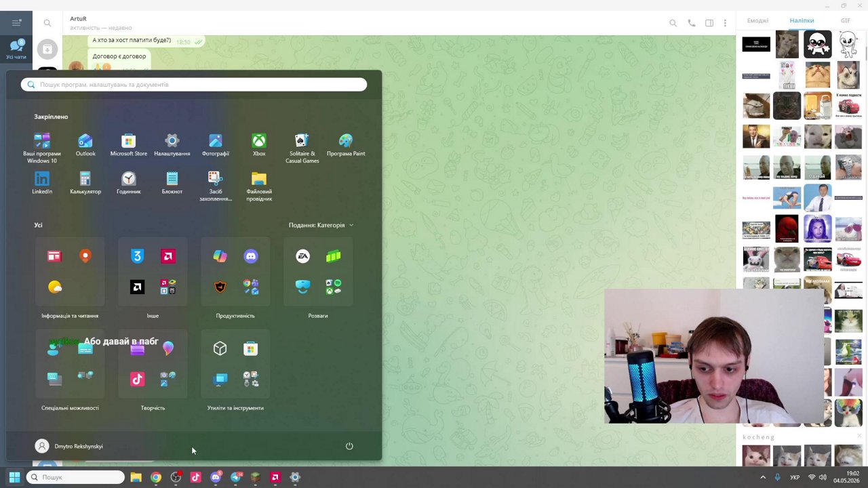Open Фотографії pinned app
Image resolution: width=868 pixels, height=488 pixels.
tap(216, 145)
